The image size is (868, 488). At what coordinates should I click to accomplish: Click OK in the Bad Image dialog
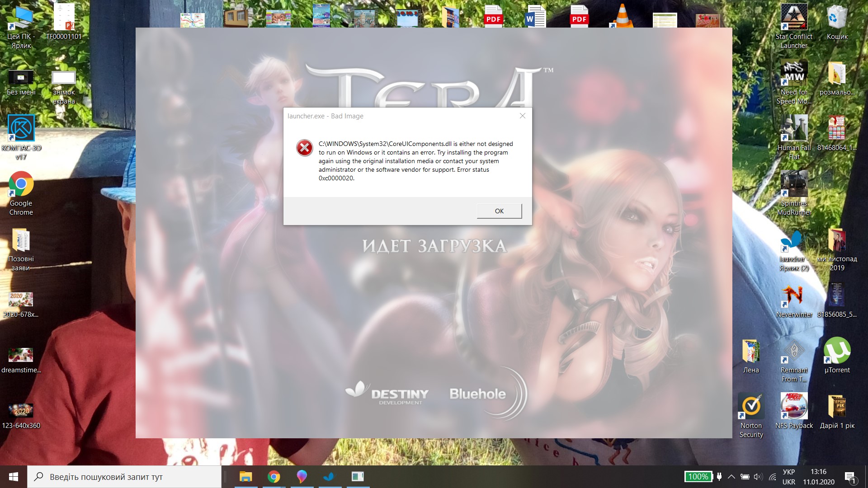pos(499,211)
